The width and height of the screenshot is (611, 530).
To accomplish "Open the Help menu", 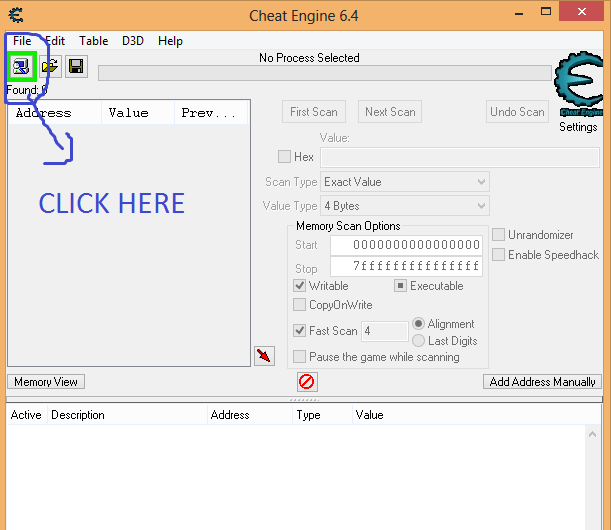I will coord(170,41).
